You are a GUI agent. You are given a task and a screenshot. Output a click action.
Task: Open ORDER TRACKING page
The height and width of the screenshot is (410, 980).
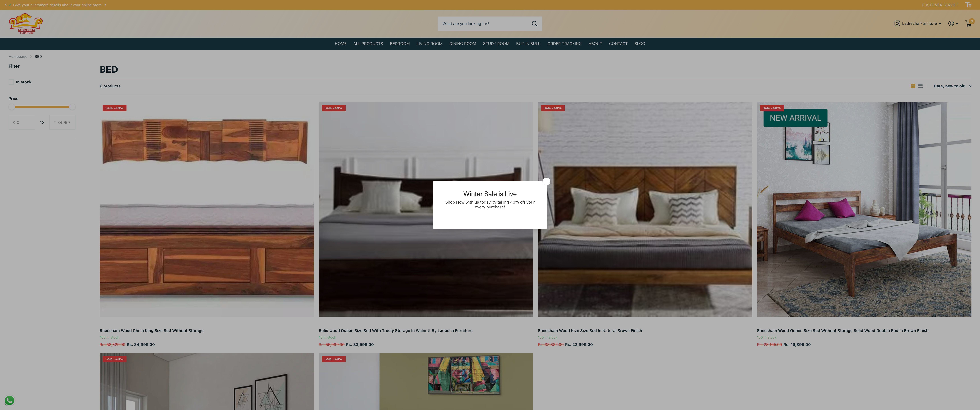(564, 44)
